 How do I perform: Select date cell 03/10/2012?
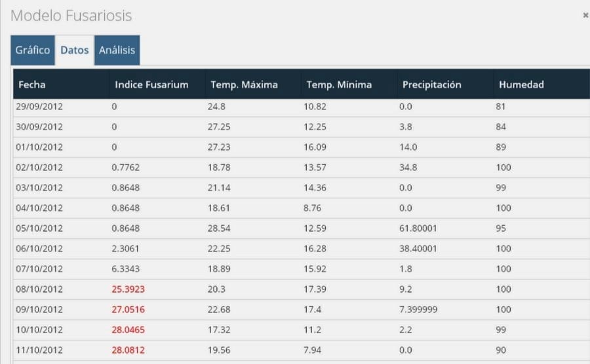39,187
